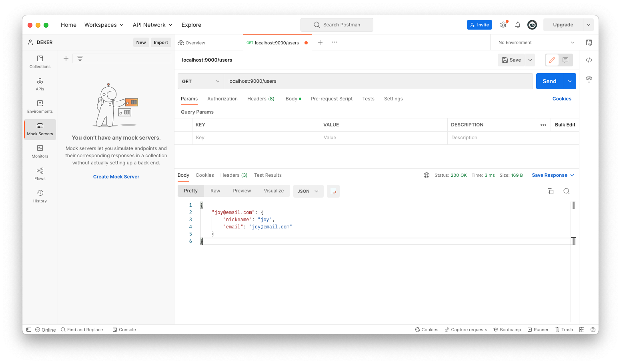Expand the Upgrade options arrow
Screen dimensions: 621x364
click(x=589, y=25)
